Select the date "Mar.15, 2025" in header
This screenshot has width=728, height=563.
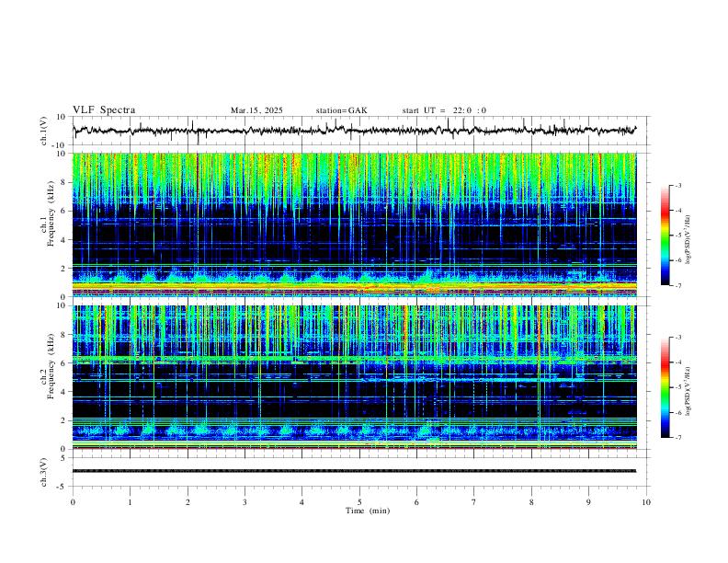[256, 110]
